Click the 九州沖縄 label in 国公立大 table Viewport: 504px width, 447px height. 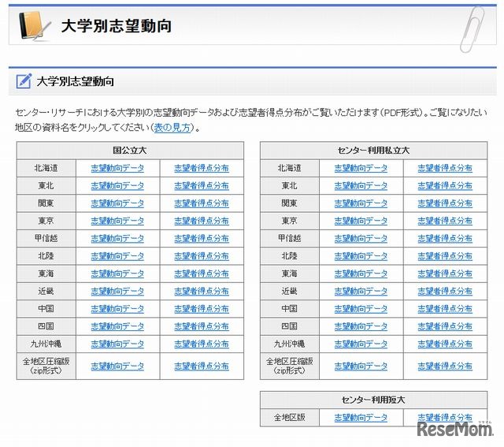click(x=46, y=344)
